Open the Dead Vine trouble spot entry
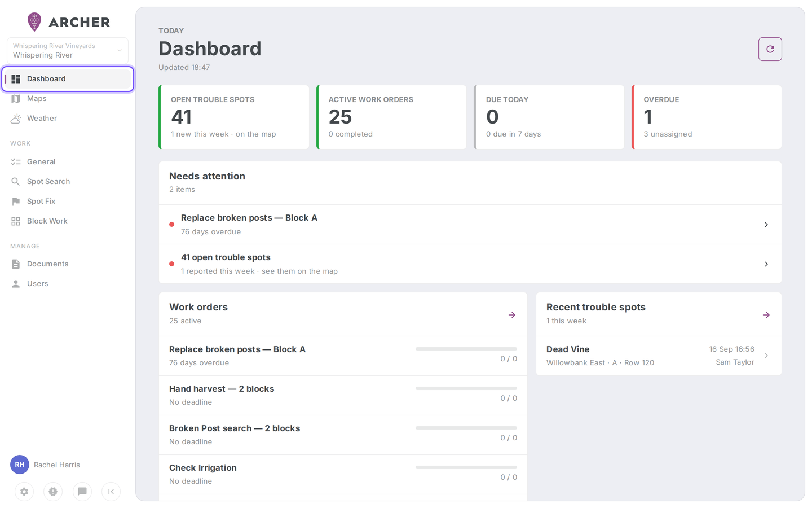Screen dimensions: 812x508 coord(659,356)
